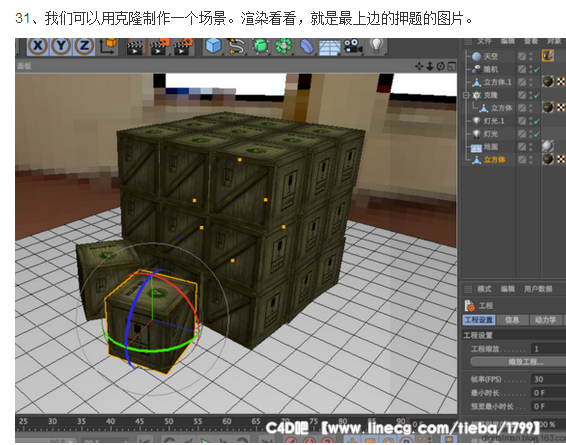Screen dimensions: 566x445
Task: Toggle layer square for 天空
Action: click(x=522, y=56)
